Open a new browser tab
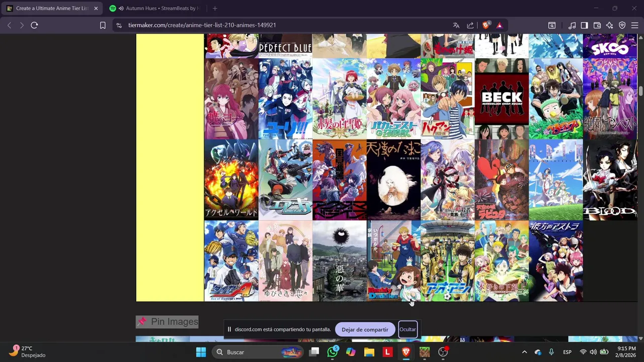The image size is (644, 362). click(215, 9)
